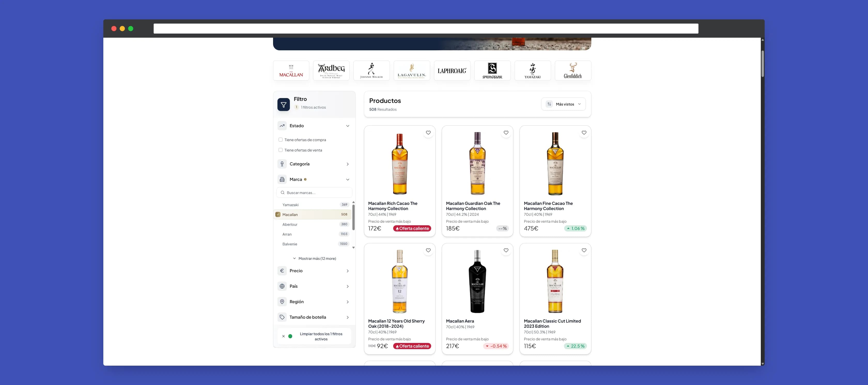This screenshot has width=868, height=385.
Task: Click the Categoría glass icon
Action: [282, 164]
